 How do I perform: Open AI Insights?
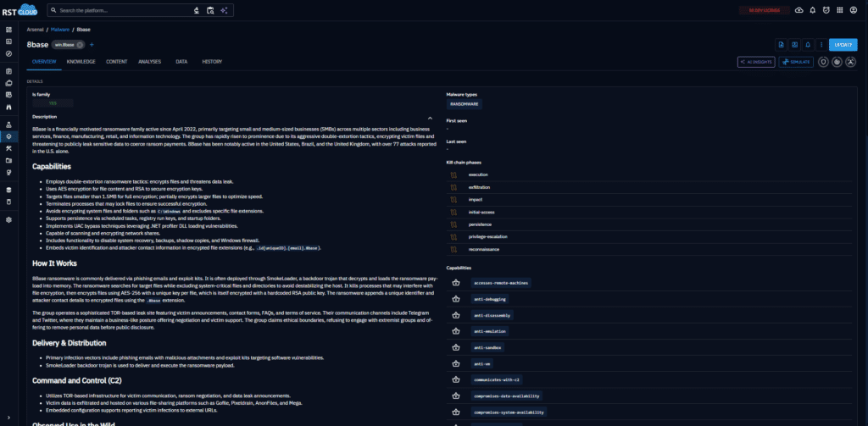(755, 62)
